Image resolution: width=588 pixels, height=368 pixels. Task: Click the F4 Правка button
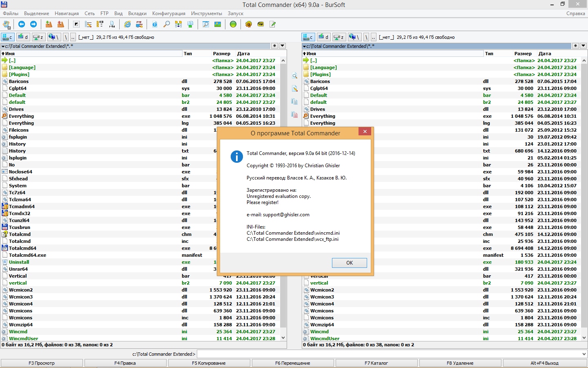point(125,363)
